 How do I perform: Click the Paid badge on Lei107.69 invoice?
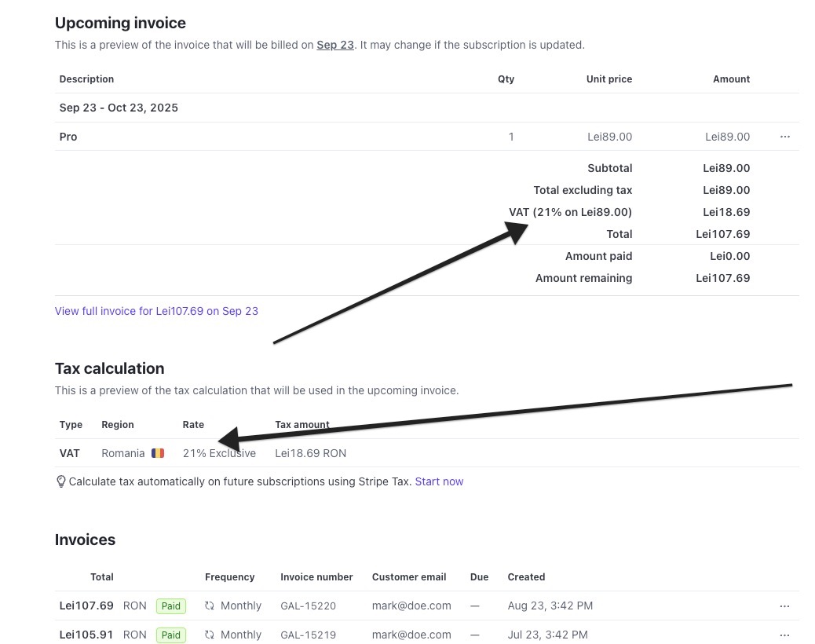coord(171,606)
